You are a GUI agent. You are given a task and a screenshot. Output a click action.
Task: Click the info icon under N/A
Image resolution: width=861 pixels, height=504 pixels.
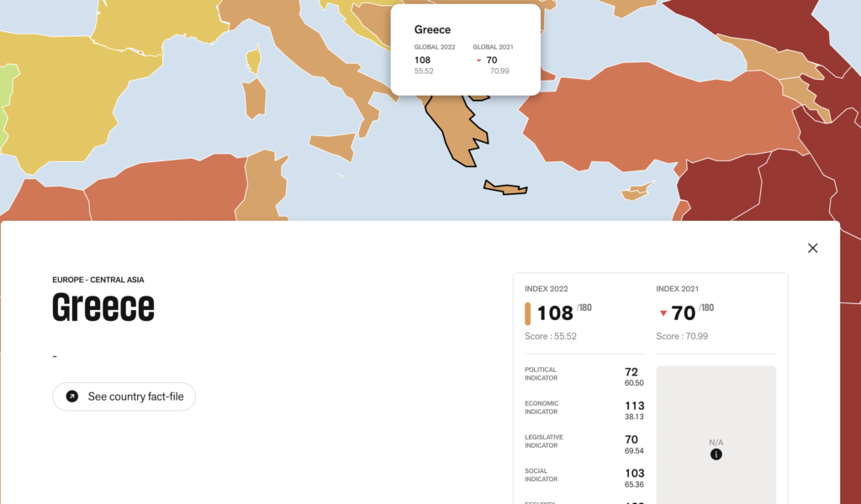pos(716,454)
